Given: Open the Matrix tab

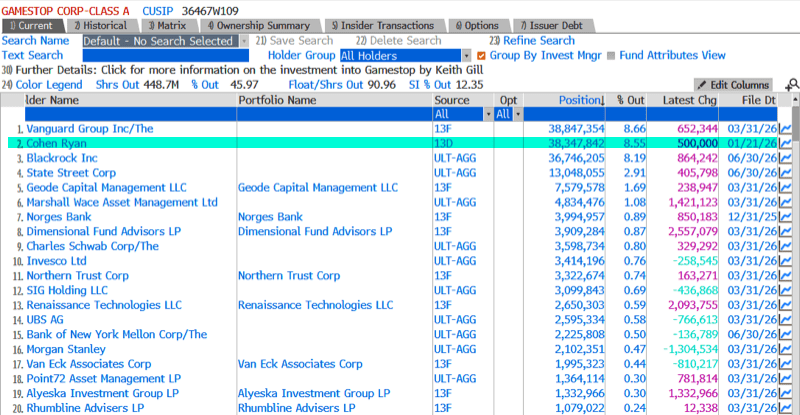Looking at the screenshot, I should click(167, 26).
